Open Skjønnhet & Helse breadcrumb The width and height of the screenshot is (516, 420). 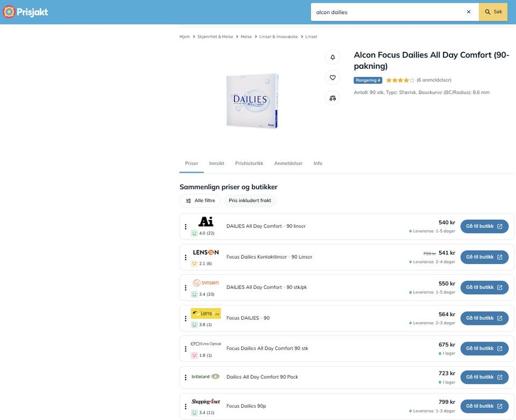point(215,37)
